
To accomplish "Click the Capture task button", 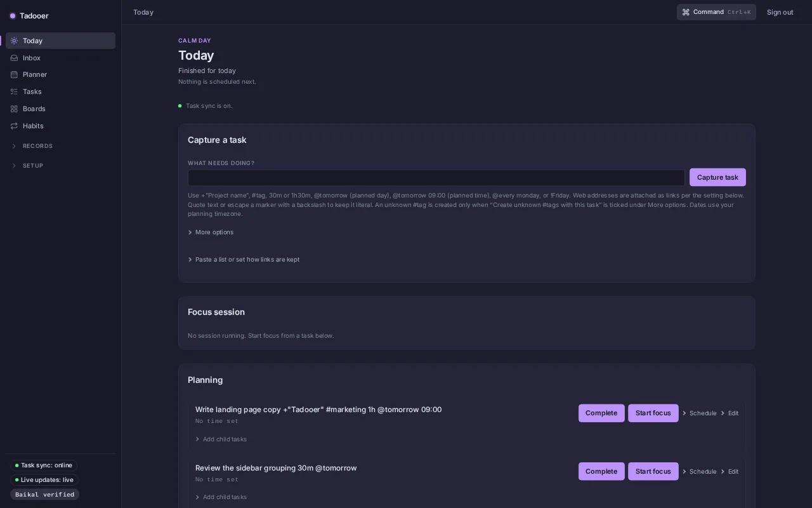I will 717,177.
